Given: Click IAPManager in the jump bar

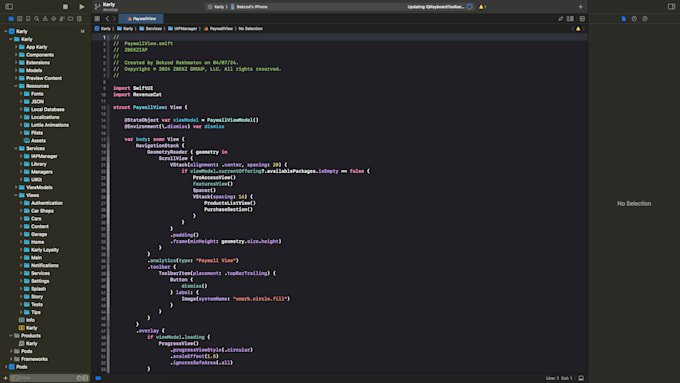Looking at the screenshot, I should 183,29.
